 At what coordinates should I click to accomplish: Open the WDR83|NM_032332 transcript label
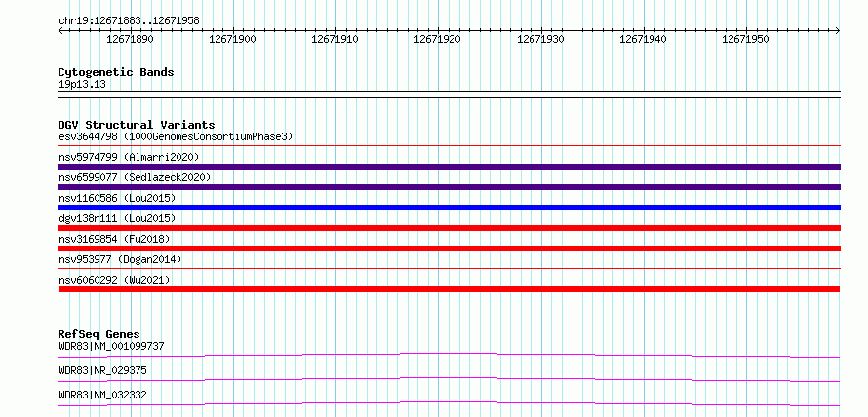[x=102, y=395]
